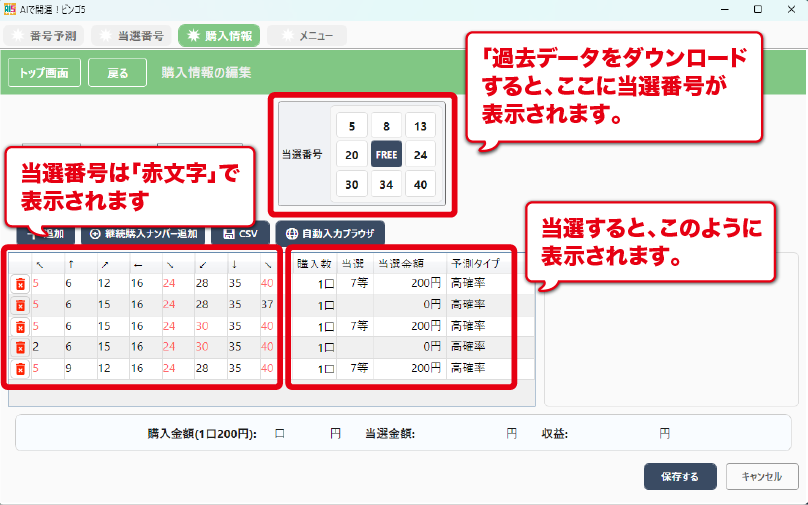Click the ↓ column header

click(244, 264)
